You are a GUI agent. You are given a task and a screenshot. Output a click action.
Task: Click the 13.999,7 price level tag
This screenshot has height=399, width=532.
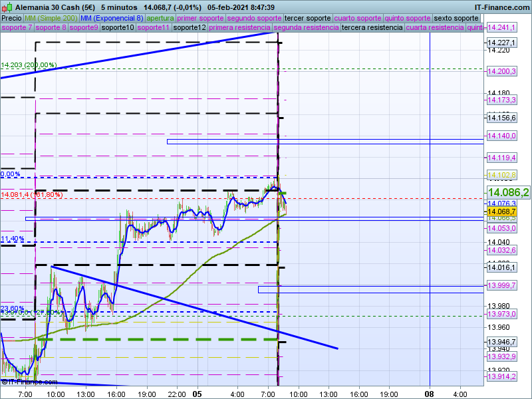502,285
